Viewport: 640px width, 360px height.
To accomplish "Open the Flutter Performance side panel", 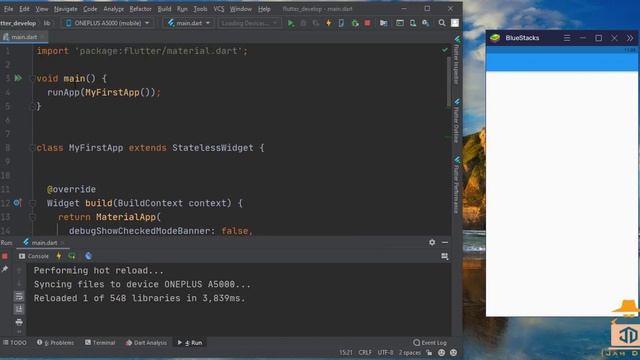I will 457,185.
